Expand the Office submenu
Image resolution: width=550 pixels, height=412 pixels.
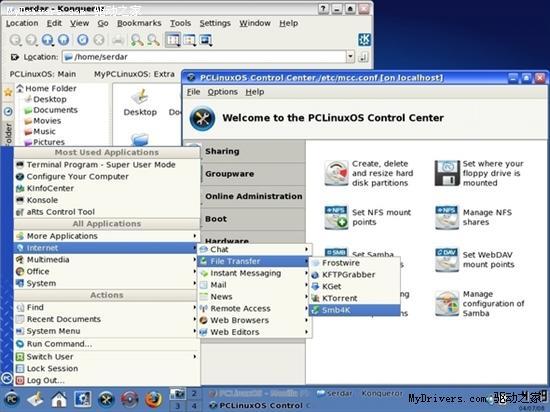pyautogui.click(x=106, y=271)
